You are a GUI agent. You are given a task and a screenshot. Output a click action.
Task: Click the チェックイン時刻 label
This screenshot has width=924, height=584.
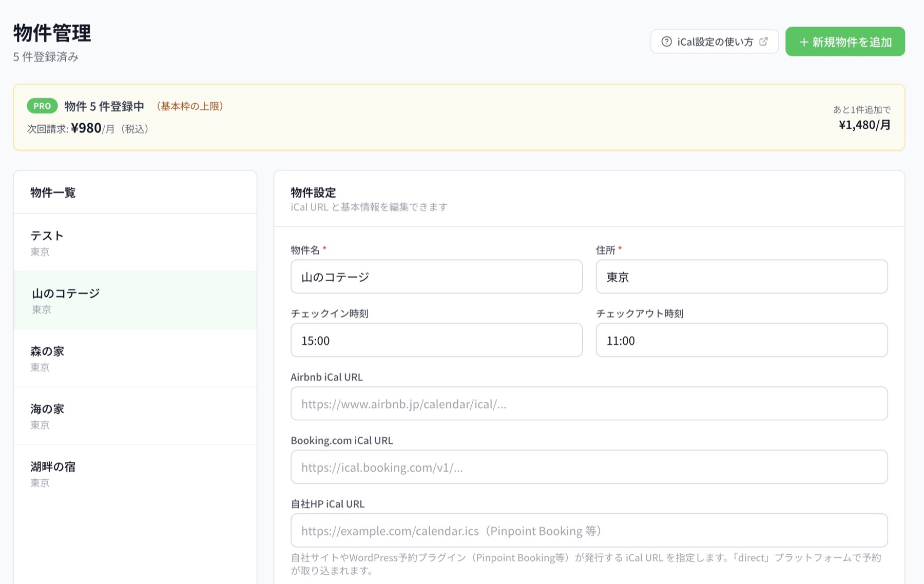[x=330, y=314]
